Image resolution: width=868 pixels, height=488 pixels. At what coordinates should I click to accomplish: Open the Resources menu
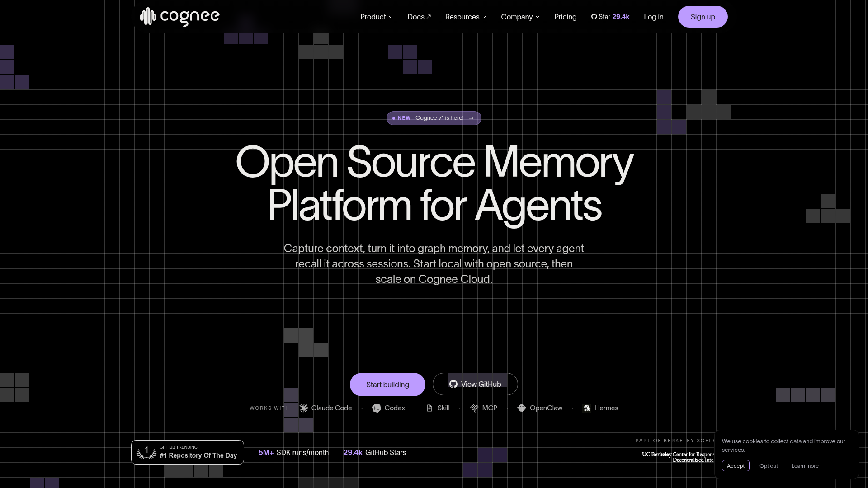tap(466, 17)
